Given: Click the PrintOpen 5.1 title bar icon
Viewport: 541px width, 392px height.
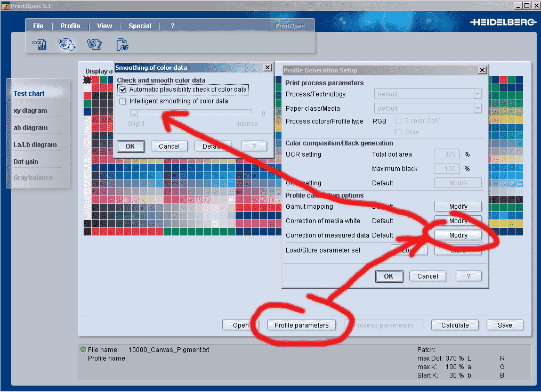Looking at the screenshot, I should (5, 6).
